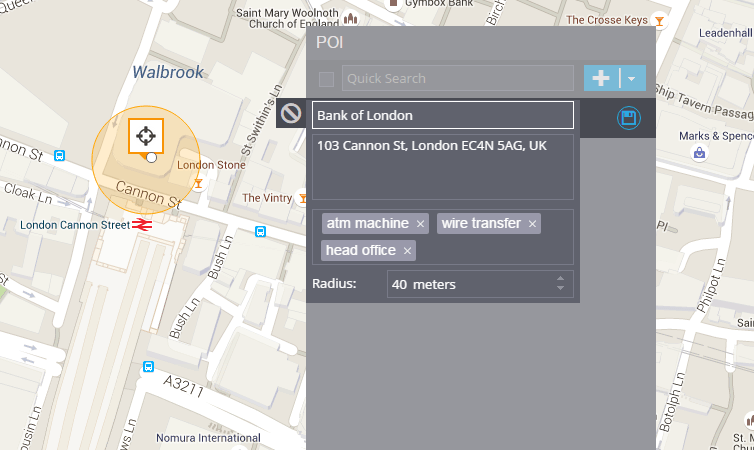The image size is (754, 450).
Task: Click the Nomura International label
Action: pos(208,438)
